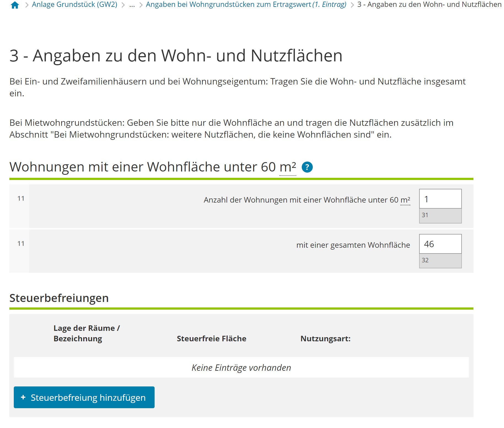The width and height of the screenshot is (504, 428).
Task: Click field code 31 below the Anzahl input
Action: coord(440,216)
